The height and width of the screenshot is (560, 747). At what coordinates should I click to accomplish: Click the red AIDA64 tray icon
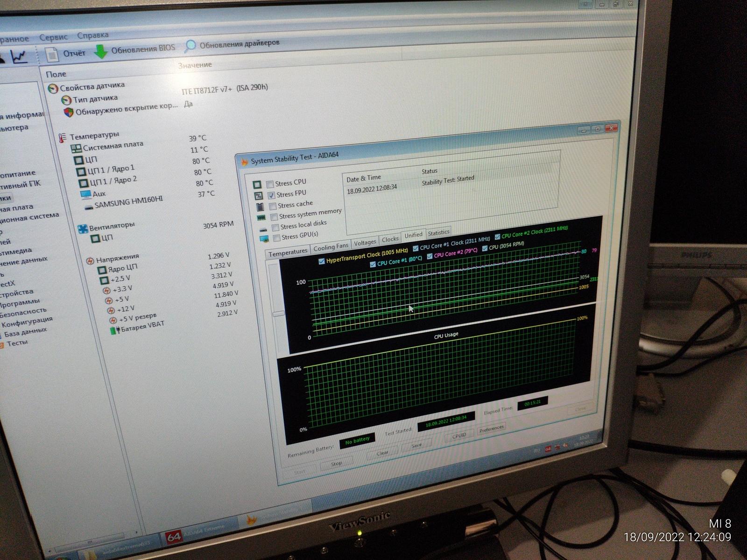(549, 449)
